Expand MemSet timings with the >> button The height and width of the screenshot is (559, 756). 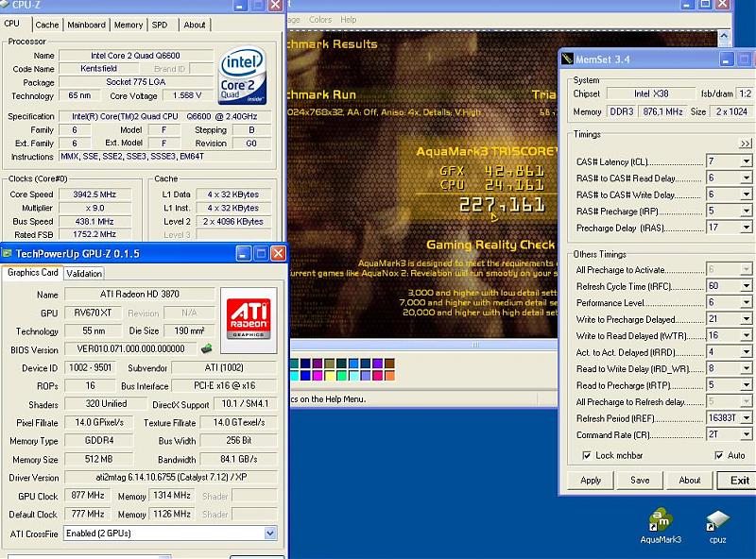point(746,144)
